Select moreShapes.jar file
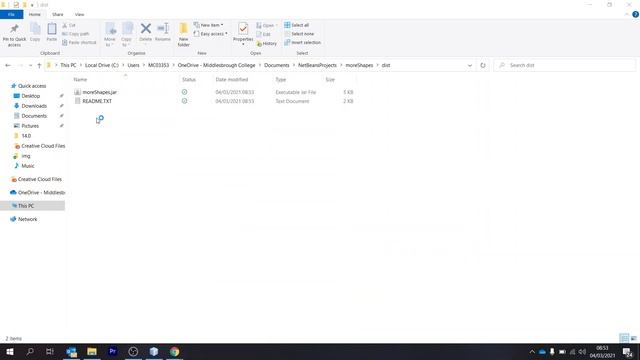640x360 pixels. (99, 92)
